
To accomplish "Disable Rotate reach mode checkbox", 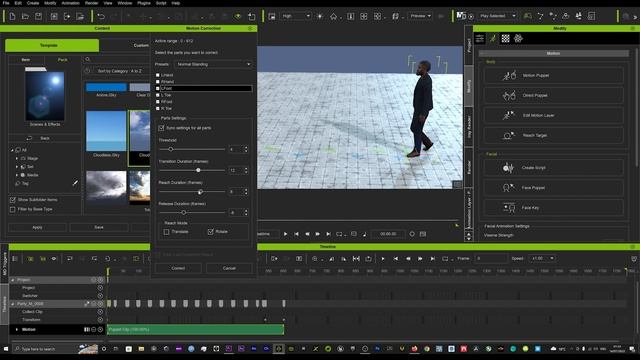I will [210, 232].
